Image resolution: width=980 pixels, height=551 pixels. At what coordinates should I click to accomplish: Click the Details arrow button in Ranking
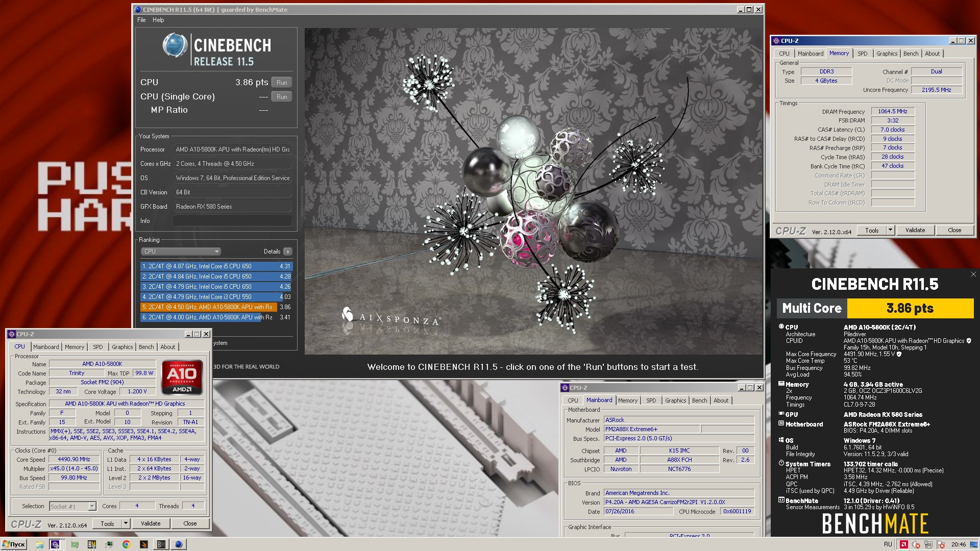click(288, 252)
